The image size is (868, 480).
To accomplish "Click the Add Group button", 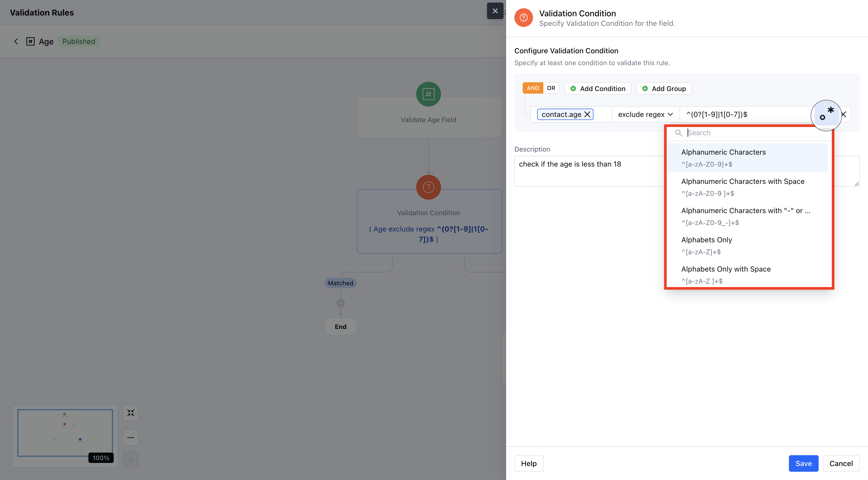I will tap(664, 89).
